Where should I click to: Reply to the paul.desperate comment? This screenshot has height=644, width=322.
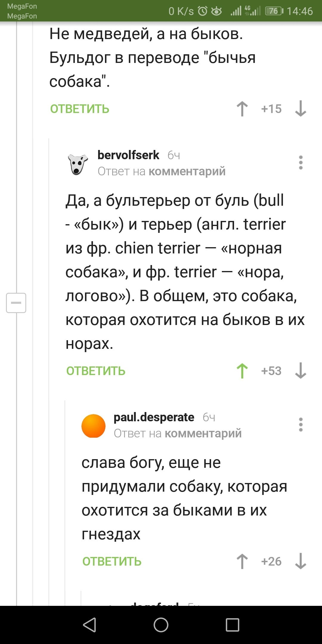click(112, 562)
